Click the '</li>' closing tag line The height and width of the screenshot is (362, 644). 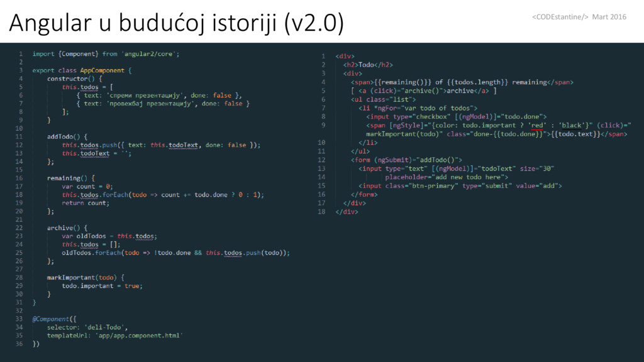pos(368,143)
